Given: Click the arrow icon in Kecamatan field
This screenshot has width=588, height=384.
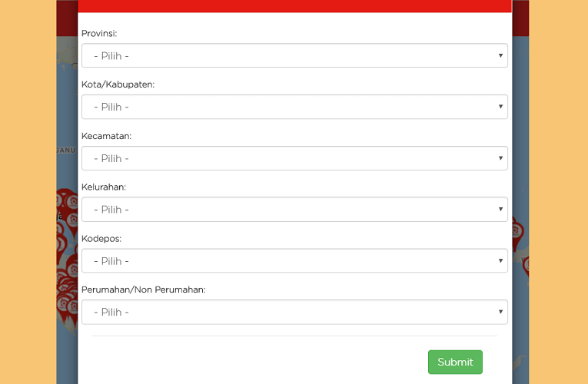Looking at the screenshot, I should click(500, 158).
